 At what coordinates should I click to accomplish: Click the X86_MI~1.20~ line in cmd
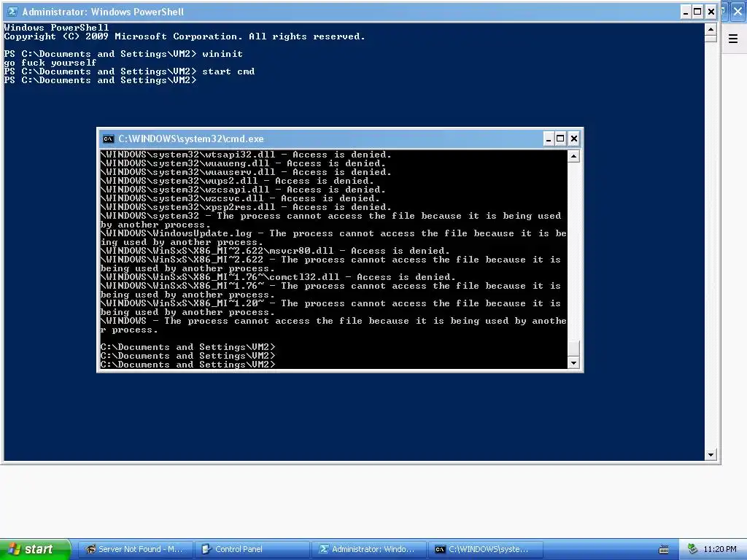(x=330, y=308)
